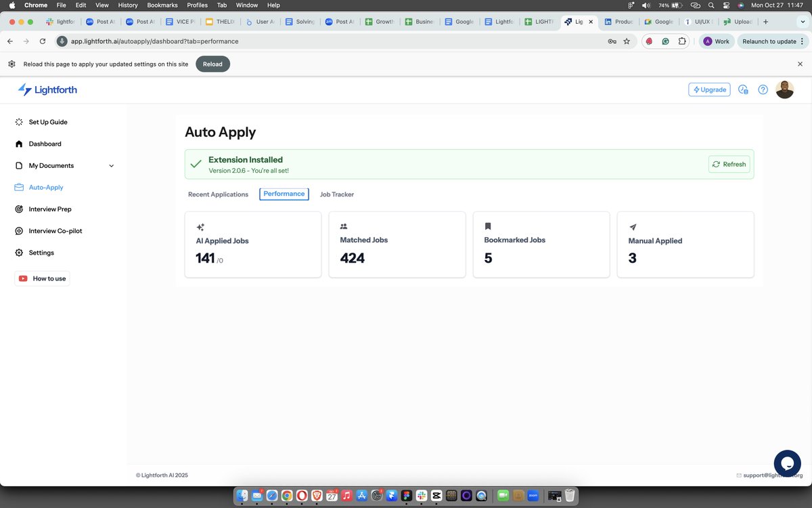The image size is (812, 508).
Task: Click the password key icon in address bar
Action: point(612,41)
